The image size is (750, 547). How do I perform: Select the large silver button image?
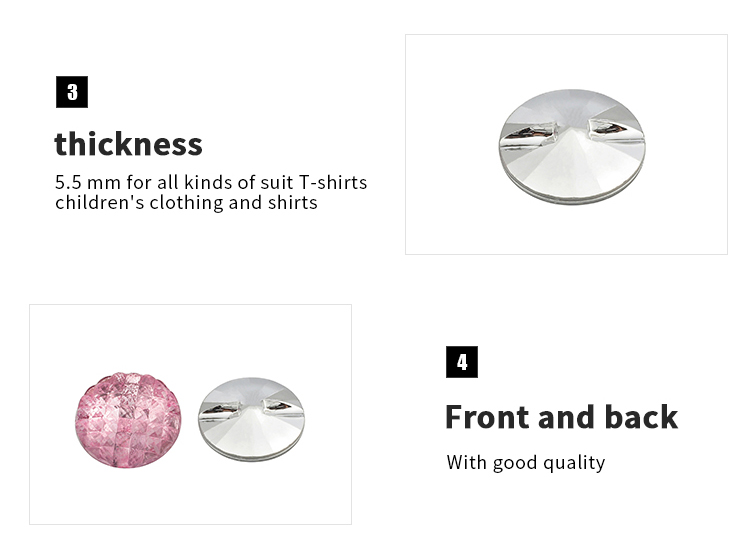click(571, 146)
